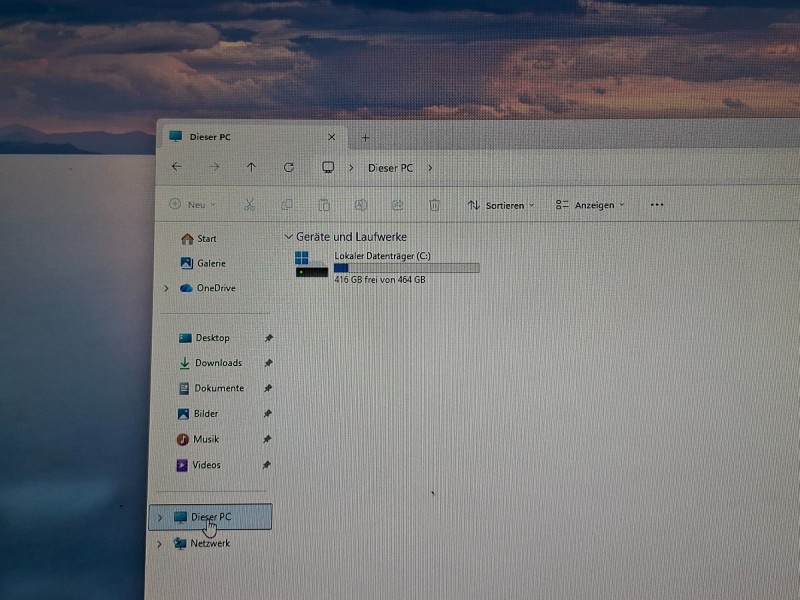Viewport: 800px width, 600px height.
Task: Click the Delete trash icon
Action: [434, 204]
